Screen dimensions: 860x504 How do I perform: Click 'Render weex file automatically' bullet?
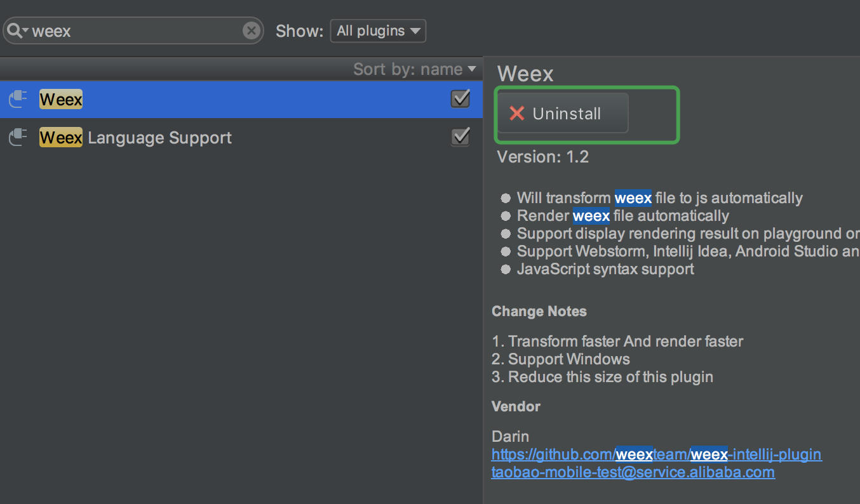(623, 216)
